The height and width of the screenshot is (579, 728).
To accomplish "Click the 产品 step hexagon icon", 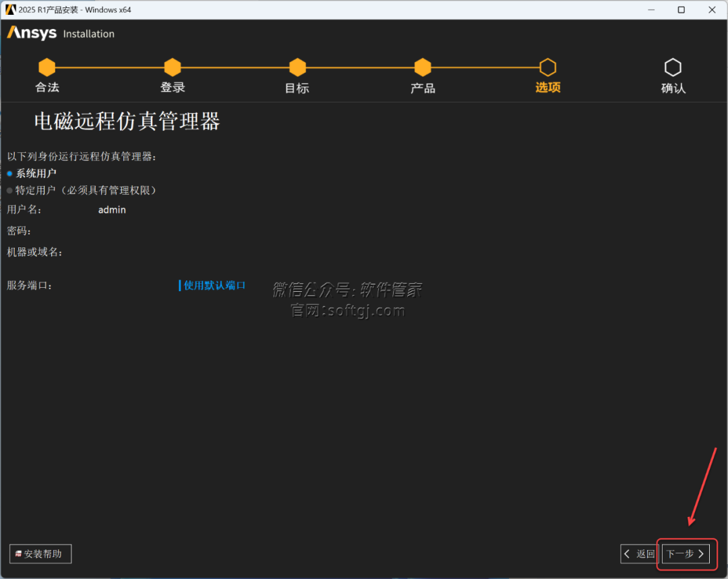I will (423, 67).
